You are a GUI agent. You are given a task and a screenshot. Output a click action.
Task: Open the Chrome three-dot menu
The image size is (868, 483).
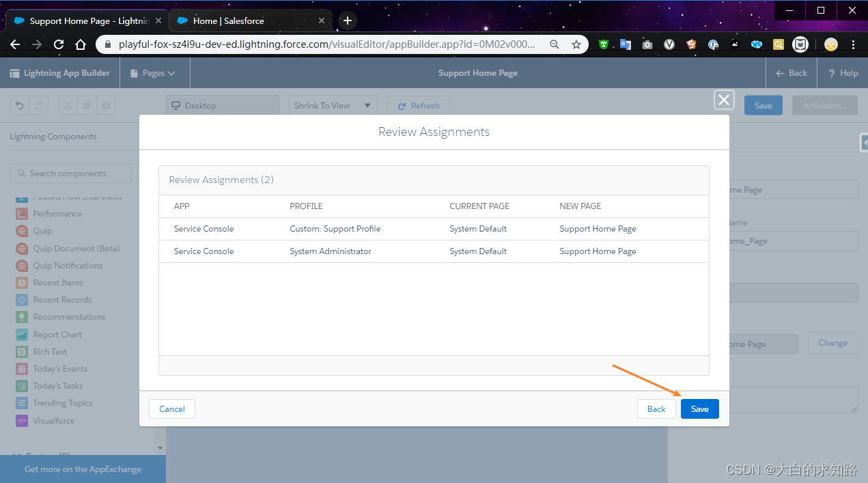tap(854, 44)
